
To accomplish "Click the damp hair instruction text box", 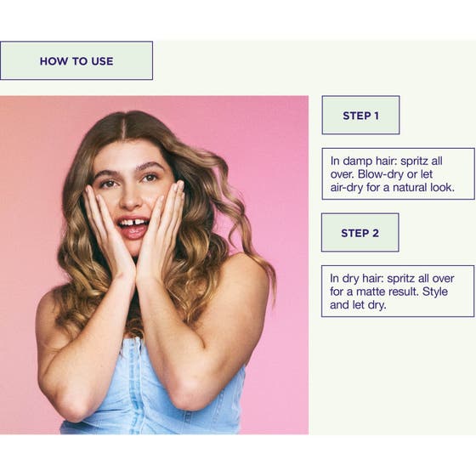I will [x=398, y=174].
